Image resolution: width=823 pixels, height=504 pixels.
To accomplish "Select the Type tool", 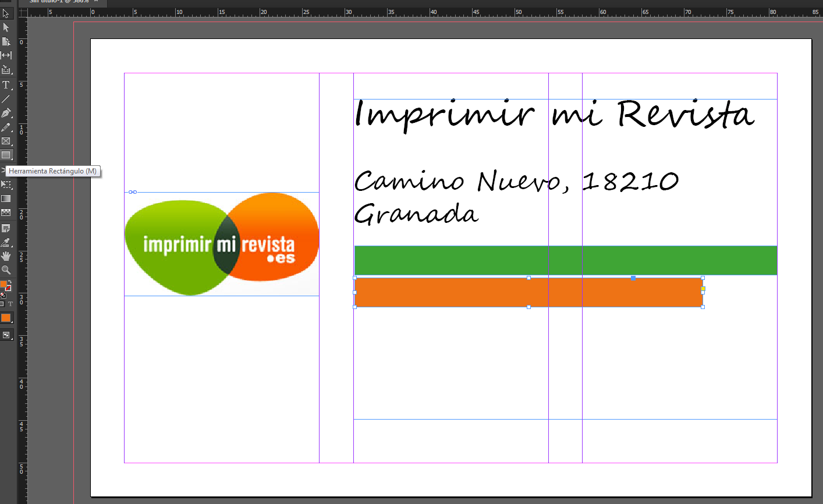I will (6, 85).
